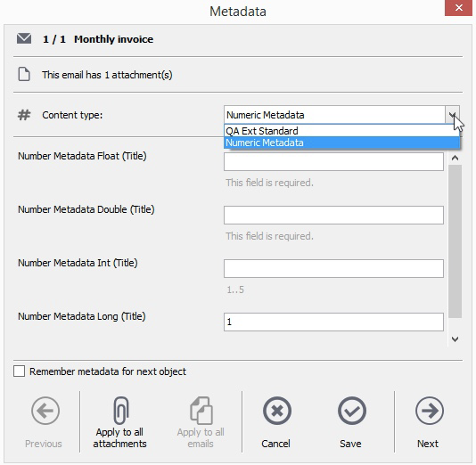Click the 'Number Metadata Double (Title)' label
The width and height of the screenshot is (476, 465).
click(86, 209)
